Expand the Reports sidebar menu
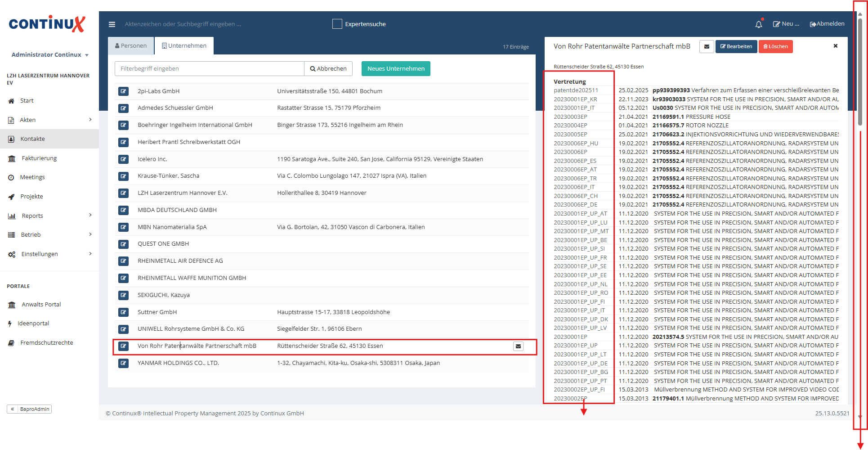The image size is (868, 450). (49, 216)
